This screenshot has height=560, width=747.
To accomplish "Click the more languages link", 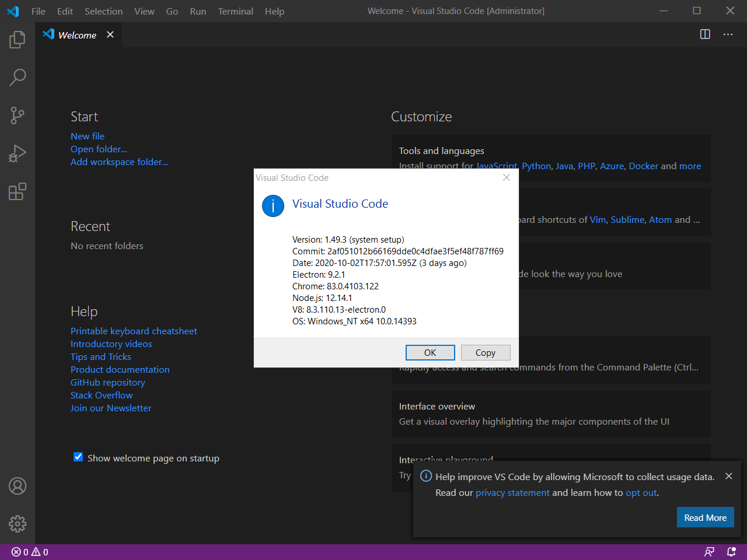I will pos(690,166).
